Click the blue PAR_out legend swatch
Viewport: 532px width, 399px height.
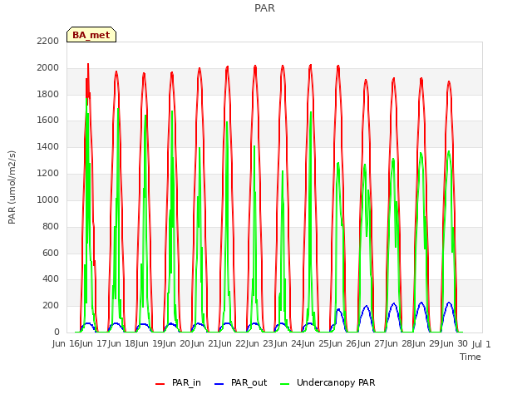pyautogui.click(x=219, y=384)
